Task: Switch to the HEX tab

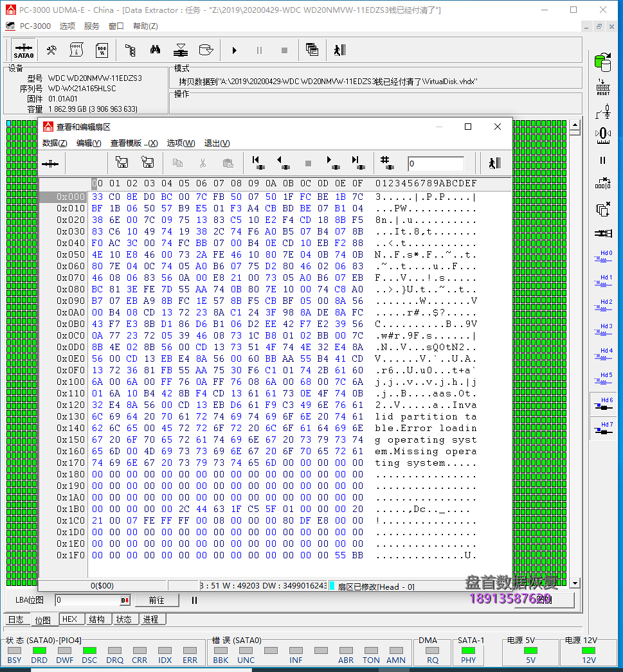Action: tap(70, 619)
